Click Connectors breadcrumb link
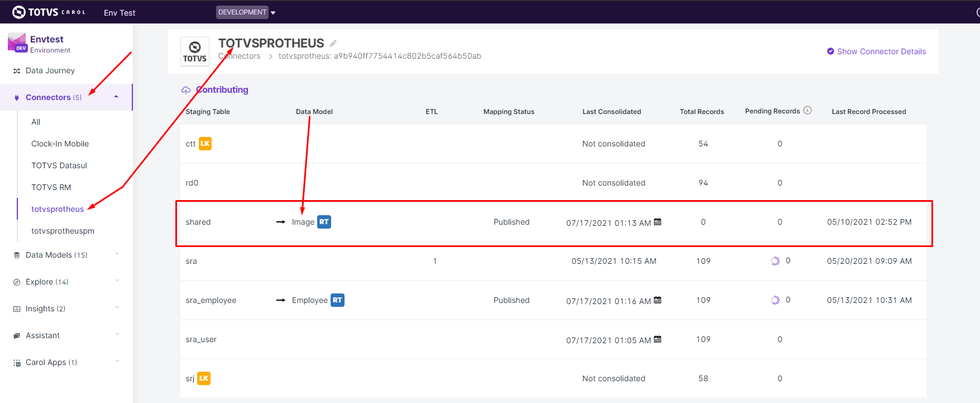The width and height of the screenshot is (980, 403). (x=240, y=56)
